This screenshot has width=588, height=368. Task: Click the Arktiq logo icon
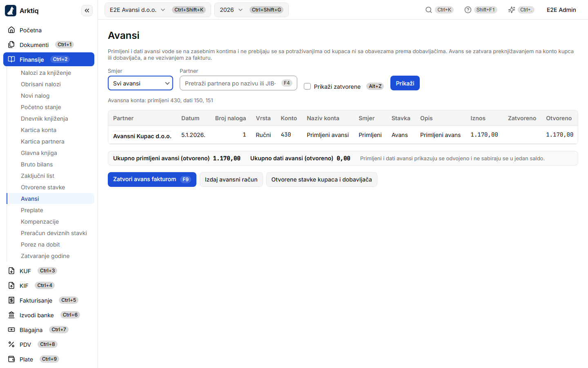click(11, 11)
